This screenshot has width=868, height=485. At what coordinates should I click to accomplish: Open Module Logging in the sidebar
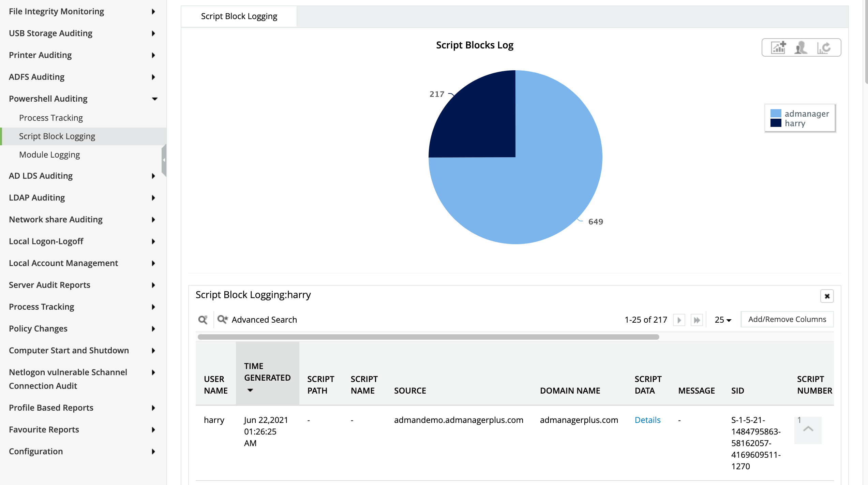(49, 155)
